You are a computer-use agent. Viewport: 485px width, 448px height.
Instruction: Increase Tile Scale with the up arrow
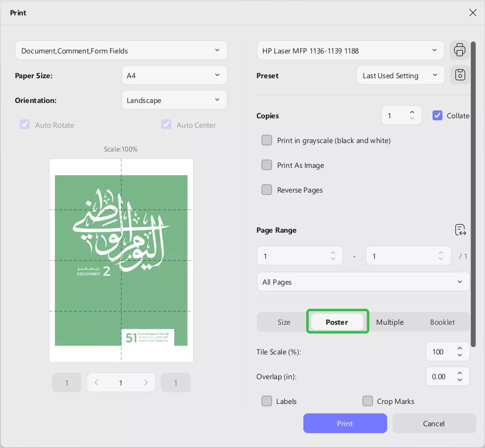click(x=459, y=348)
